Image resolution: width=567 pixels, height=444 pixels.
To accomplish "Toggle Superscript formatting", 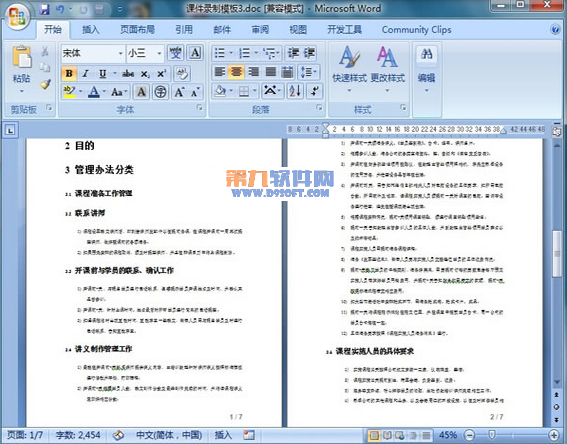I will coord(161,73).
